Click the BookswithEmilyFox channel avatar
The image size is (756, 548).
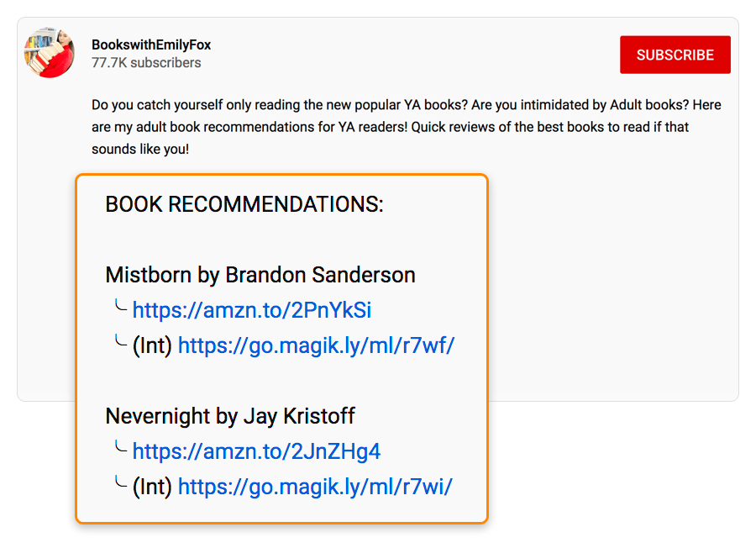(50, 52)
